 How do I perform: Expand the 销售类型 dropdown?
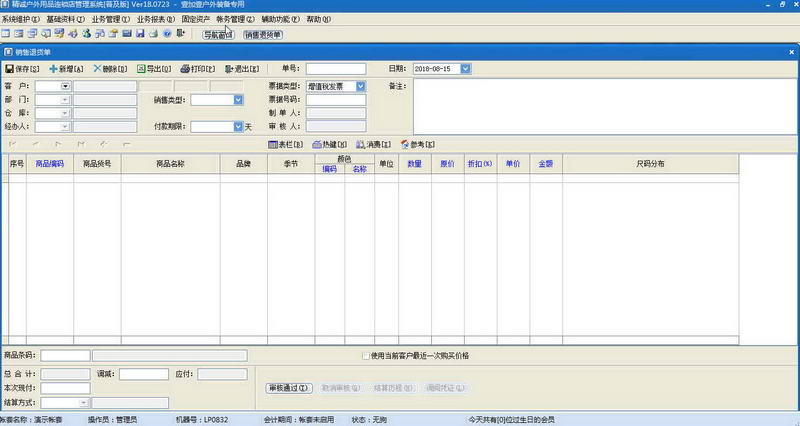238,100
